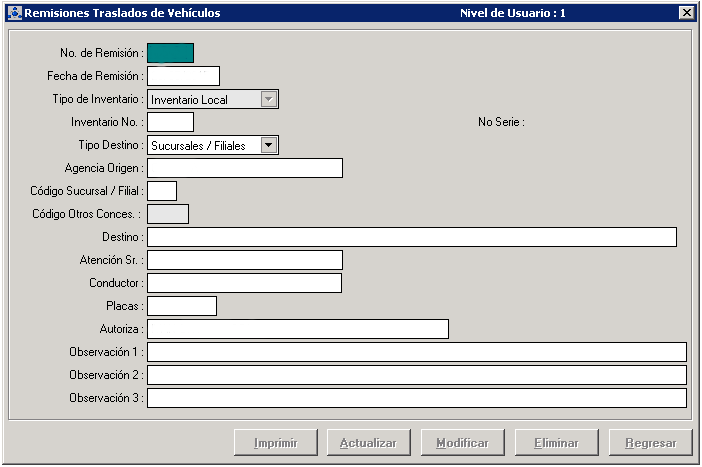Focus the No. de Remisión teal field

pos(170,53)
